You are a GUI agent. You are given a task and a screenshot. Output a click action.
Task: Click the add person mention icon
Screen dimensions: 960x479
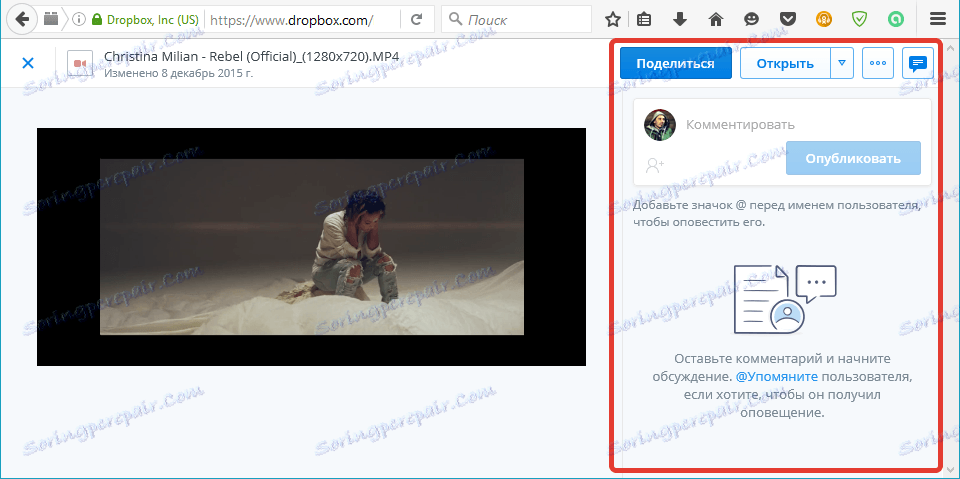click(x=654, y=165)
